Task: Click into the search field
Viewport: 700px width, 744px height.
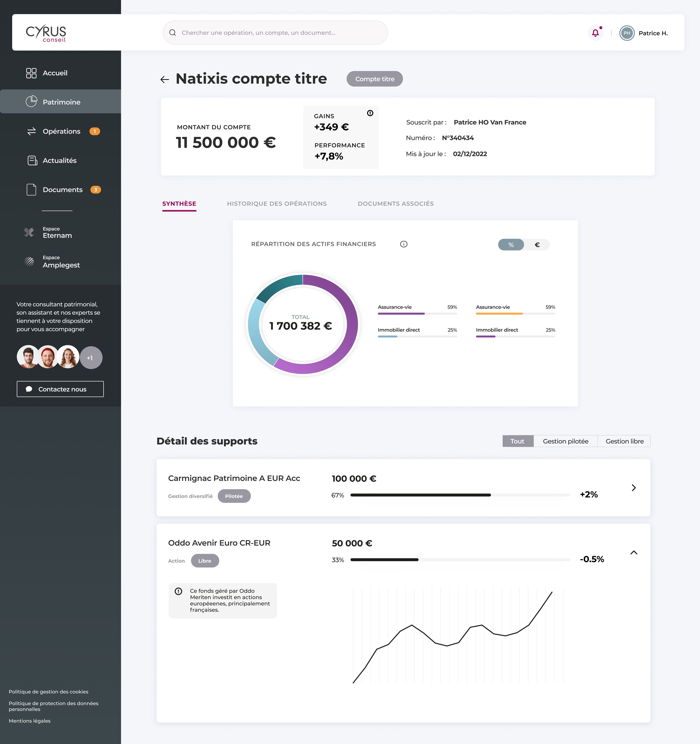Action: 275,33
